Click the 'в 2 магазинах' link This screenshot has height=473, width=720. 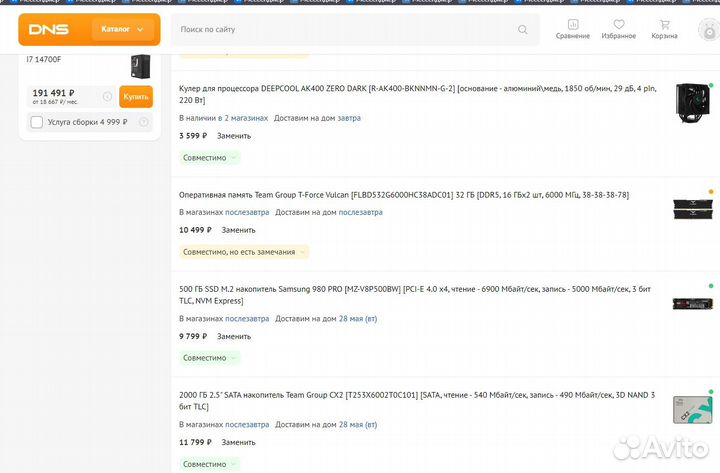coord(243,118)
